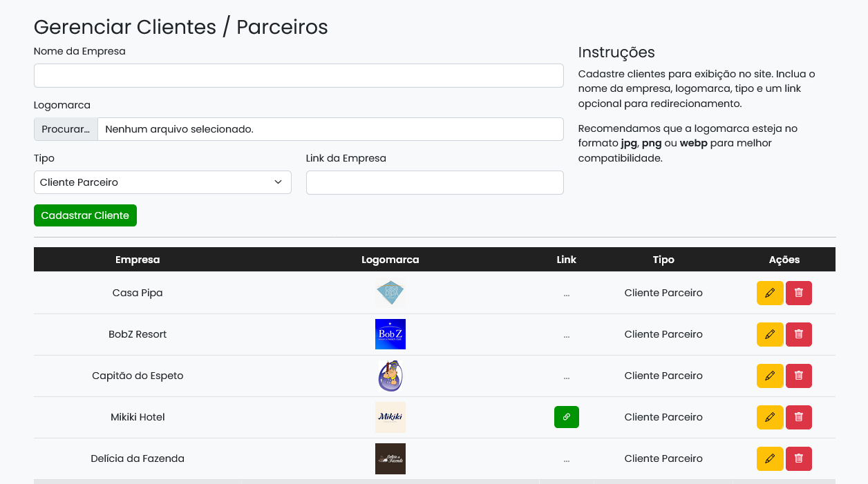Edit the Delícia da Fazenda entry
Image resolution: width=868 pixels, height=484 pixels.
pyautogui.click(x=770, y=458)
